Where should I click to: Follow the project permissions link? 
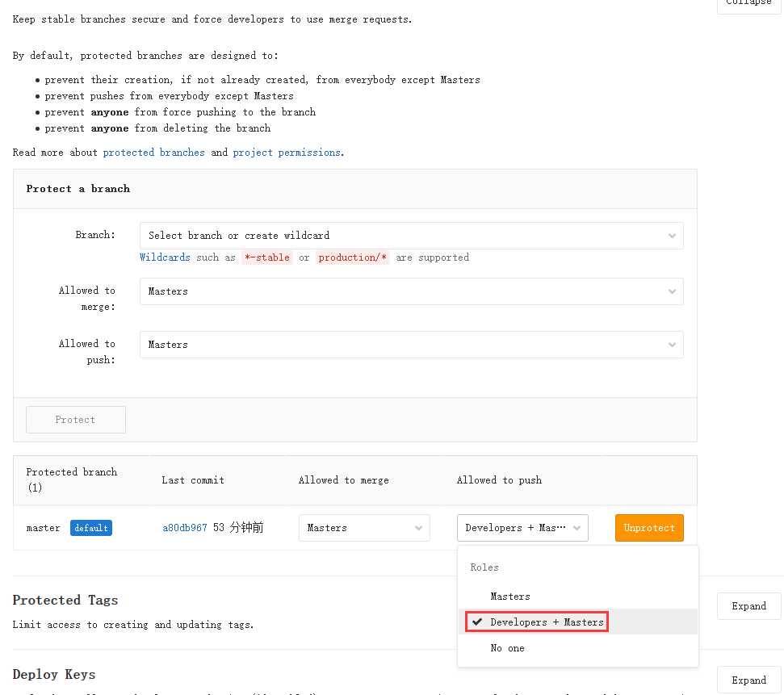(x=287, y=153)
